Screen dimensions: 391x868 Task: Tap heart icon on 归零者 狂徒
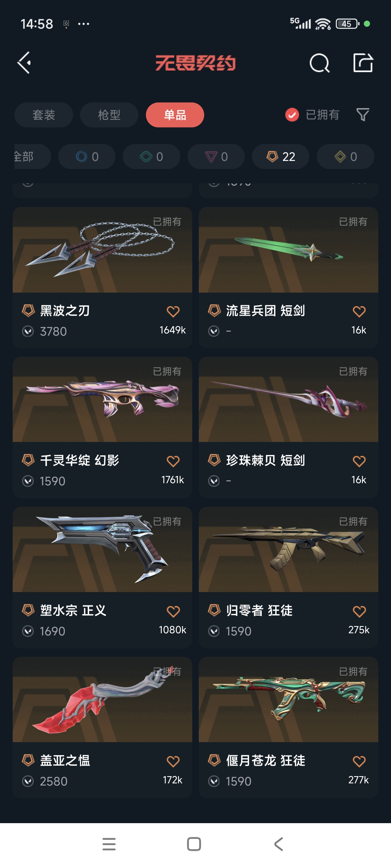point(359,612)
